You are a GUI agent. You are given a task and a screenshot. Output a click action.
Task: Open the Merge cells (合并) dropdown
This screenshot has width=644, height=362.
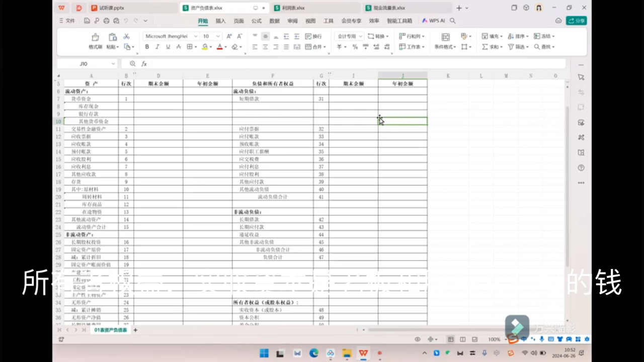315,47
